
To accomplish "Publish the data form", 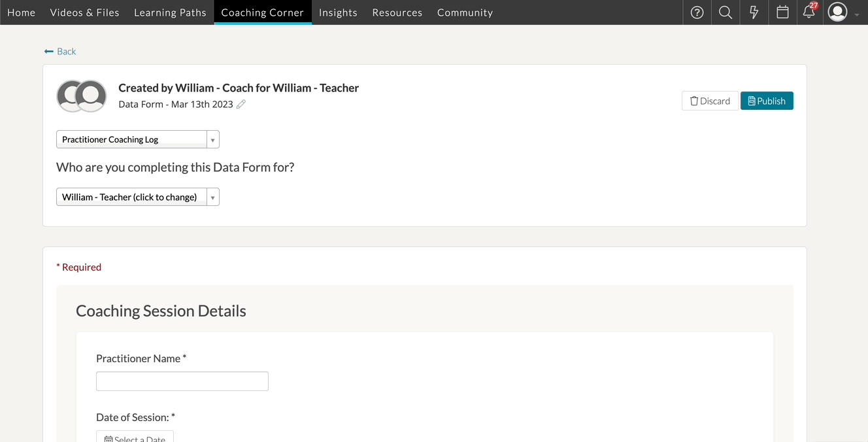I will click(767, 101).
